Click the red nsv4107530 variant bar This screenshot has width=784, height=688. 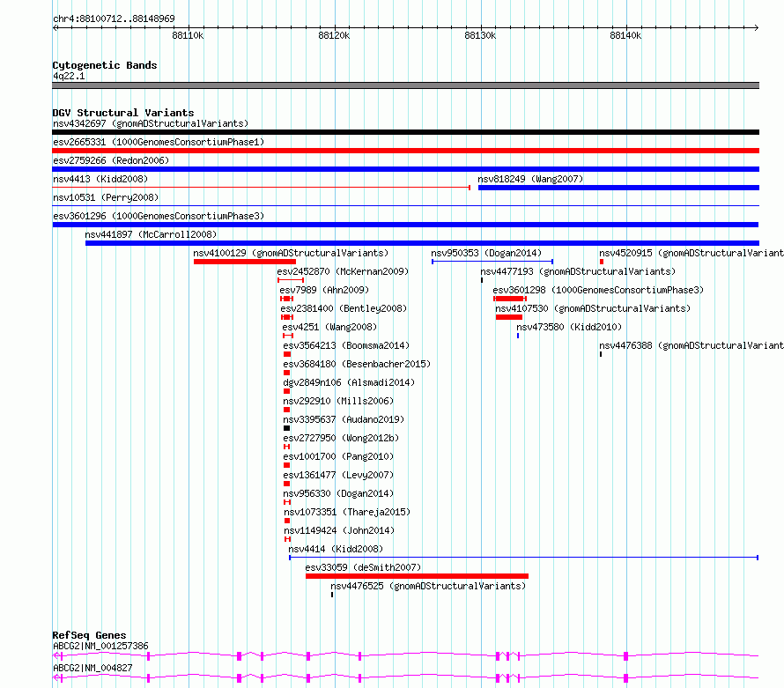coord(509,317)
